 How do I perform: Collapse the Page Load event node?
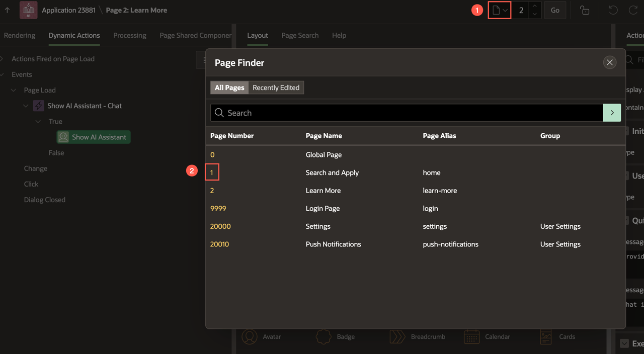(x=14, y=91)
